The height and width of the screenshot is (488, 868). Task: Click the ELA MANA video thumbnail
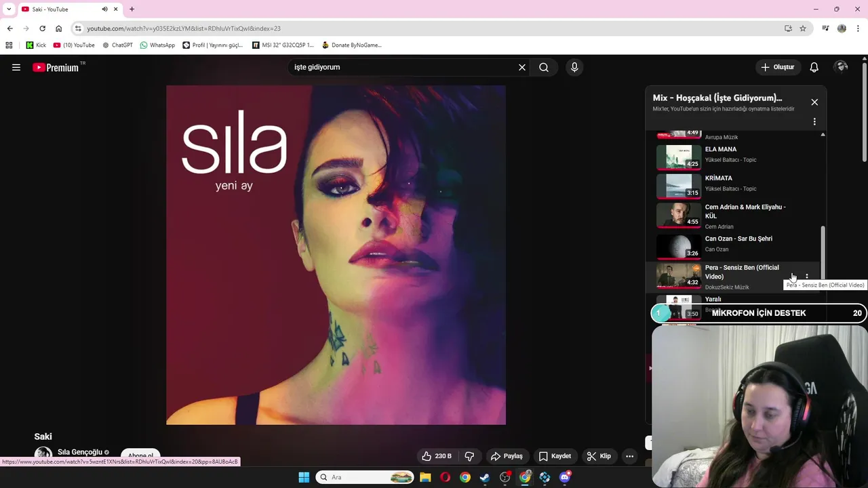pos(678,157)
